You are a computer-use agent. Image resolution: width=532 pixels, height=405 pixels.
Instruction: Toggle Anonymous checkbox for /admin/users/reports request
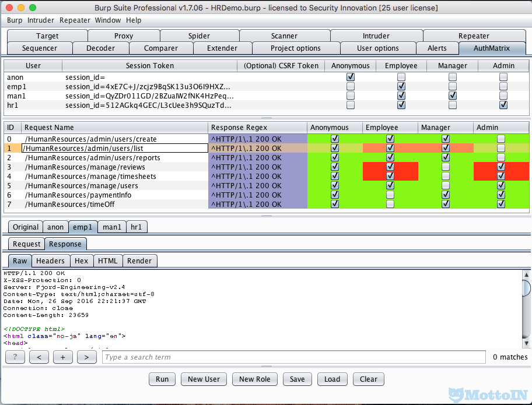(335, 157)
